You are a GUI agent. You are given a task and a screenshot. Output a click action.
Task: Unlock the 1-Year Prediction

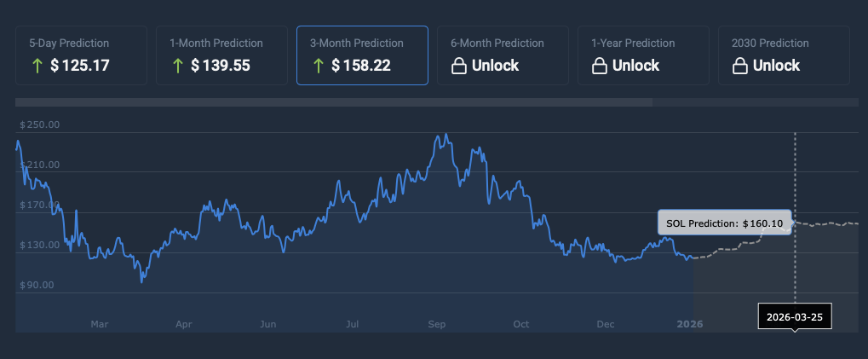coord(644,55)
